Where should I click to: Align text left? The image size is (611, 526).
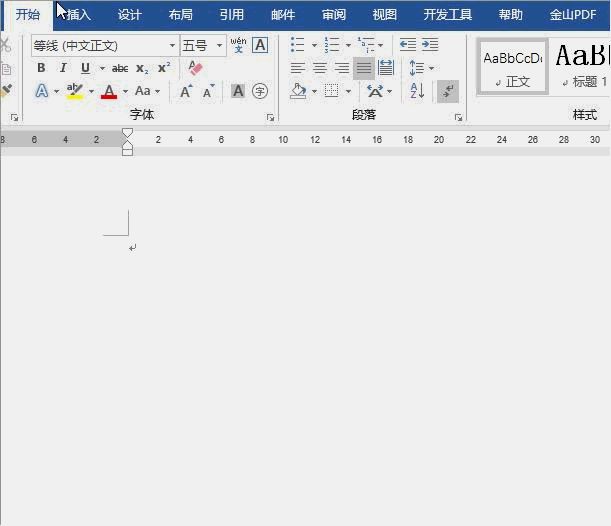[x=298, y=68]
